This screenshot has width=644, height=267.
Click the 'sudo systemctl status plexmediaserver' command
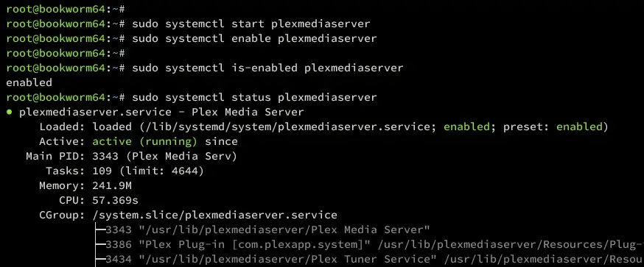254,98
